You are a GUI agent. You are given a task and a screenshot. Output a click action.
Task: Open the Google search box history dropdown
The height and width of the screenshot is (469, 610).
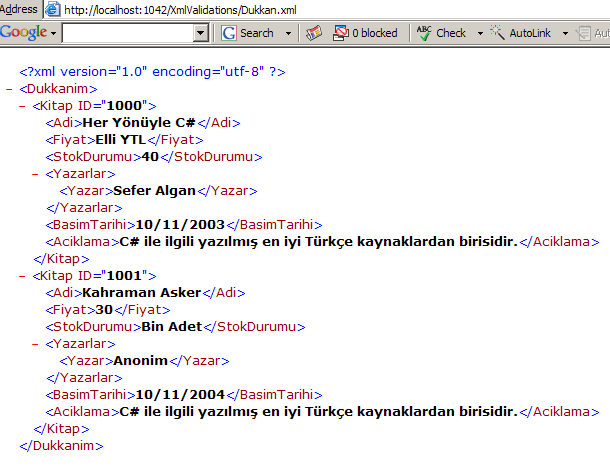pyautogui.click(x=201, y=33)
